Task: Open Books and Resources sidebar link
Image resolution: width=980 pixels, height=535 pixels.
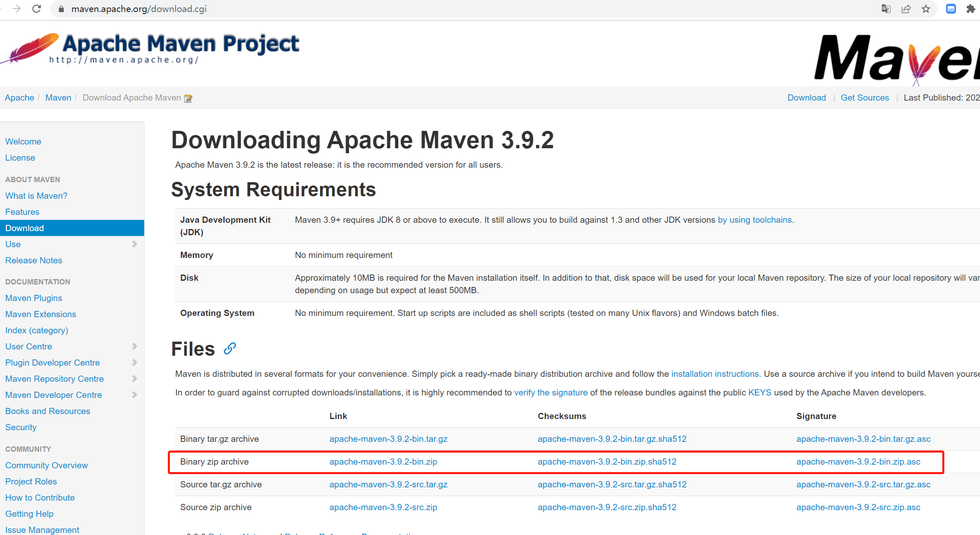Action: [48, 411]
